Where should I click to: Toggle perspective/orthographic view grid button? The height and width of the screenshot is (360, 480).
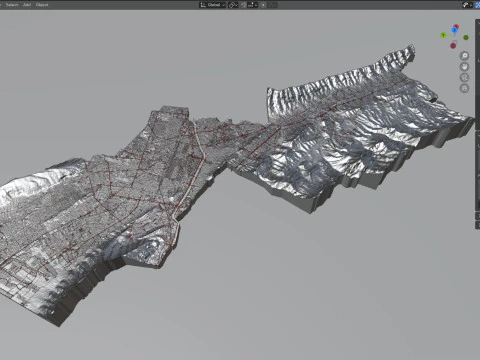click(x=464, y=88)
